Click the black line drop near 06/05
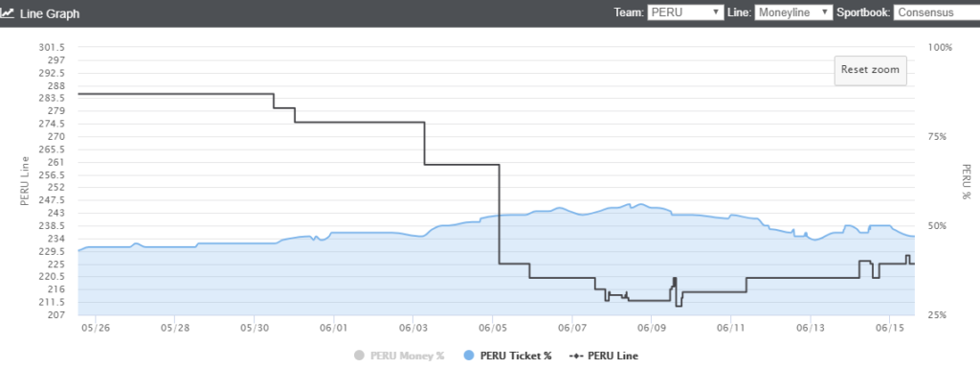Viewport: 980px width, 368px height. (500, 214)
